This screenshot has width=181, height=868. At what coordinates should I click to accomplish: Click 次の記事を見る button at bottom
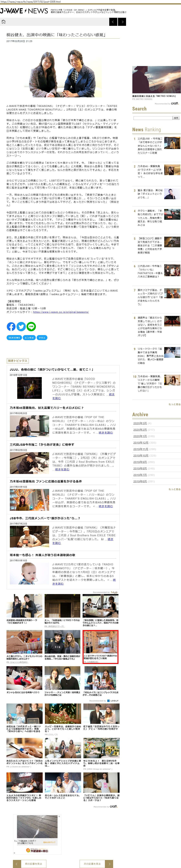(x=96, y=864)
